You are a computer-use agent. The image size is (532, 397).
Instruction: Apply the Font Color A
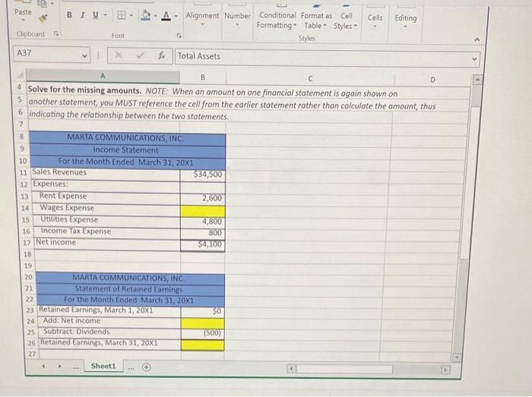point(166,16)
